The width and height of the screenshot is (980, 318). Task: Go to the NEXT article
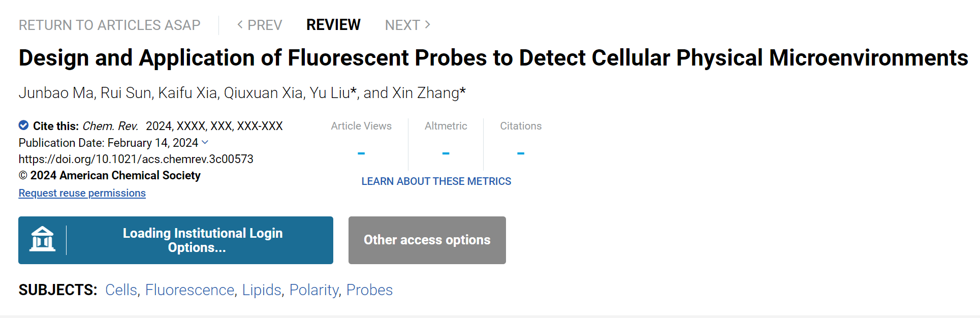click(407, 25)
